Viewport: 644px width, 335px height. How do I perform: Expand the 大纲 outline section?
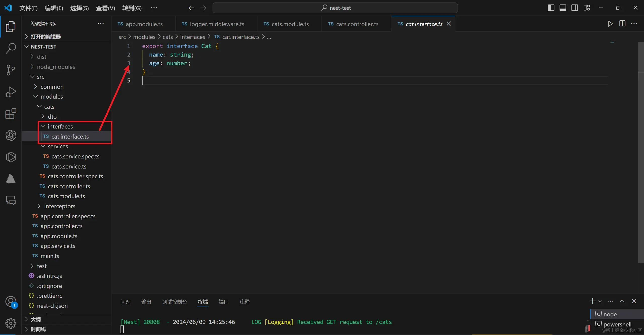pos(67,319)
